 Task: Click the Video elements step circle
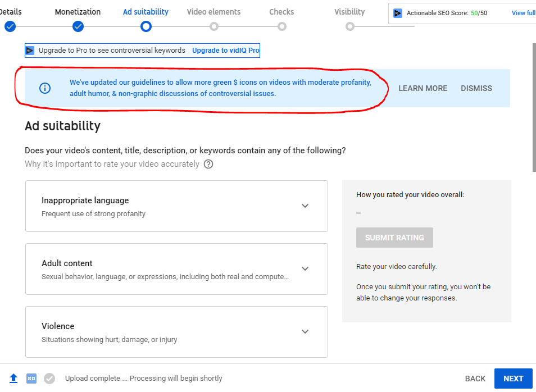pos(214,26)
